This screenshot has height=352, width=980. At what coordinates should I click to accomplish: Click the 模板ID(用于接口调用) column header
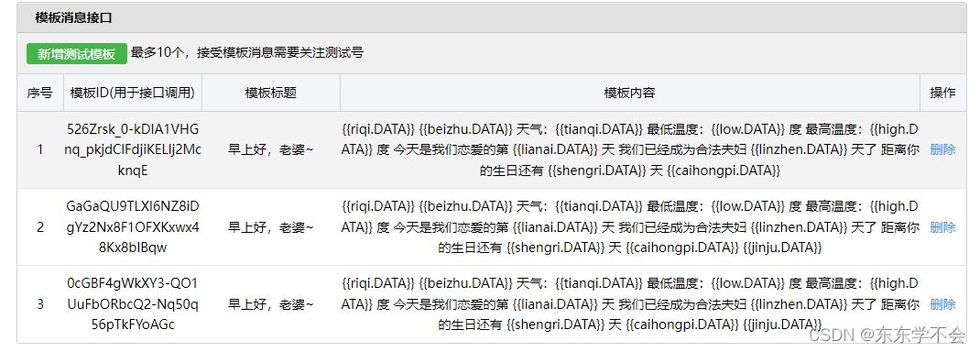click(x=133, y=93)
